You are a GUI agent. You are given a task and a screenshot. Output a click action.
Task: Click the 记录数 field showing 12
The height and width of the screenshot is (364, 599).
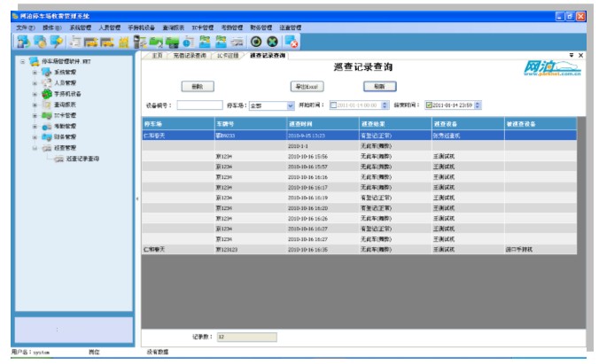point(247,337)
